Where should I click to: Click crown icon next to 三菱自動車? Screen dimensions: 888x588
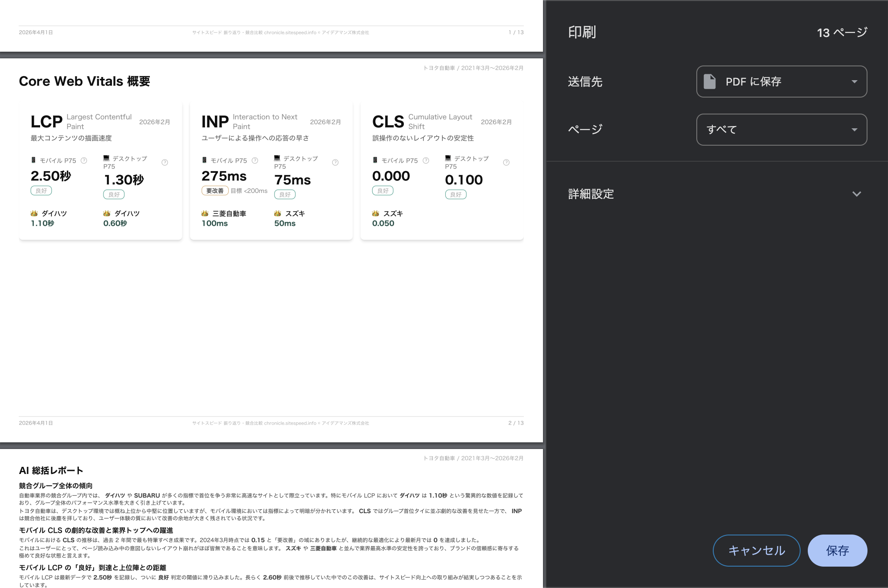pyautogui.click(x=205, y=213)
